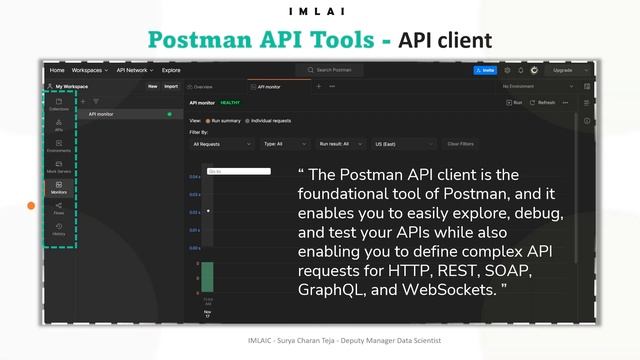Screen dimensions: 640x360
Task: Open the History sidebar section
Action: 59,229
